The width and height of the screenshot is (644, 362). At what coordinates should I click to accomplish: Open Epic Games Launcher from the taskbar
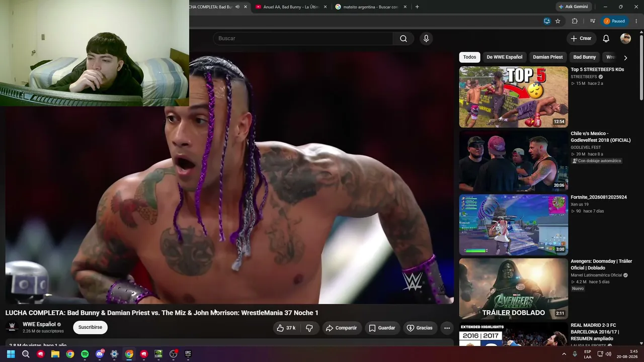tap(188, 354)
